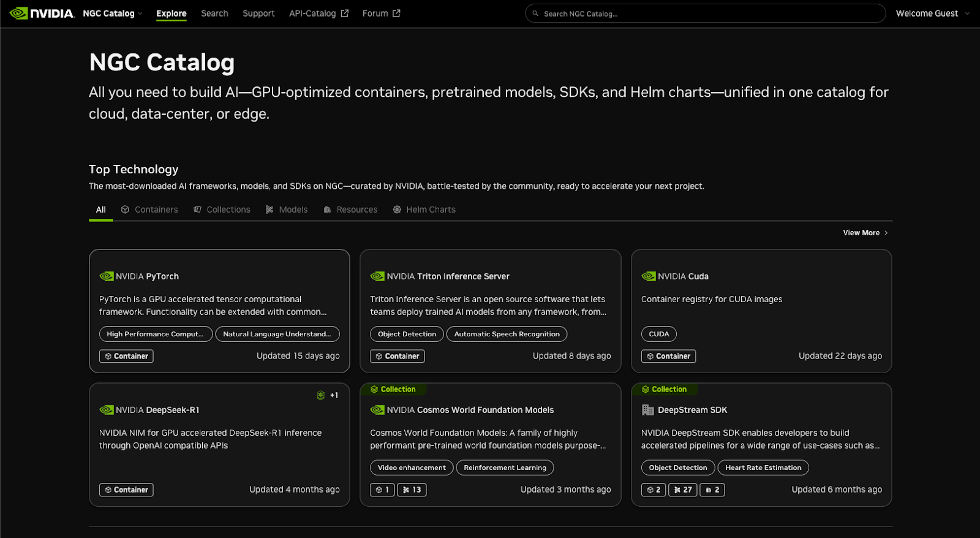Click the 'Updated 6 months ago' text
This screenshot has height=538, width=980.
(837, 490)
